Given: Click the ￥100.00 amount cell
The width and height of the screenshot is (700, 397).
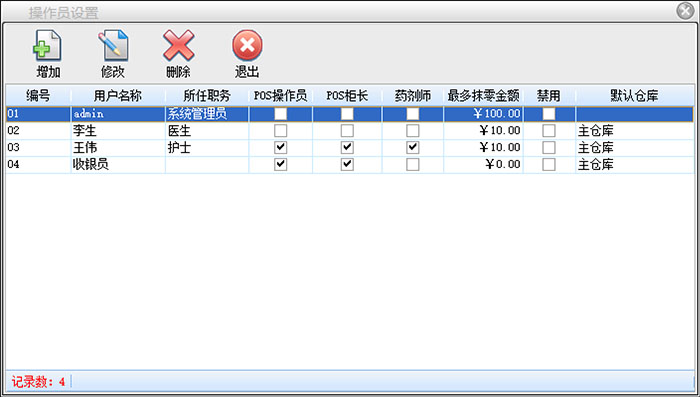Looking at the screenshot, I should 483,114.
